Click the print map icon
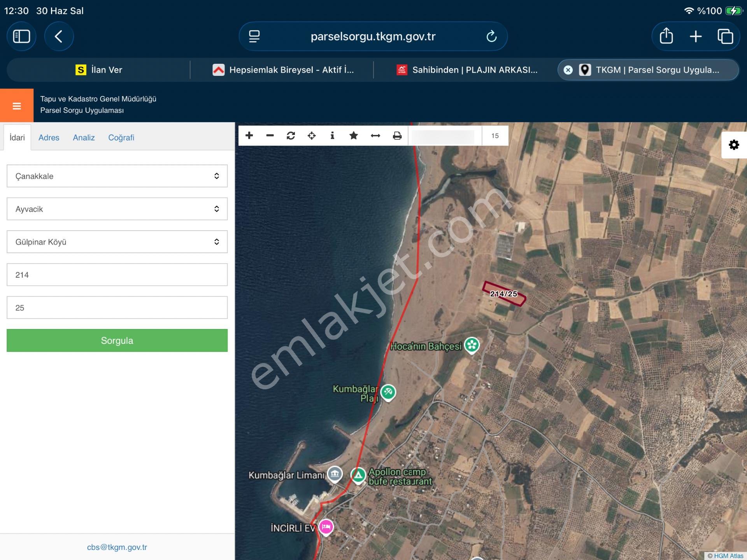The height and width of the screenshot is (560, 747). 397,135
